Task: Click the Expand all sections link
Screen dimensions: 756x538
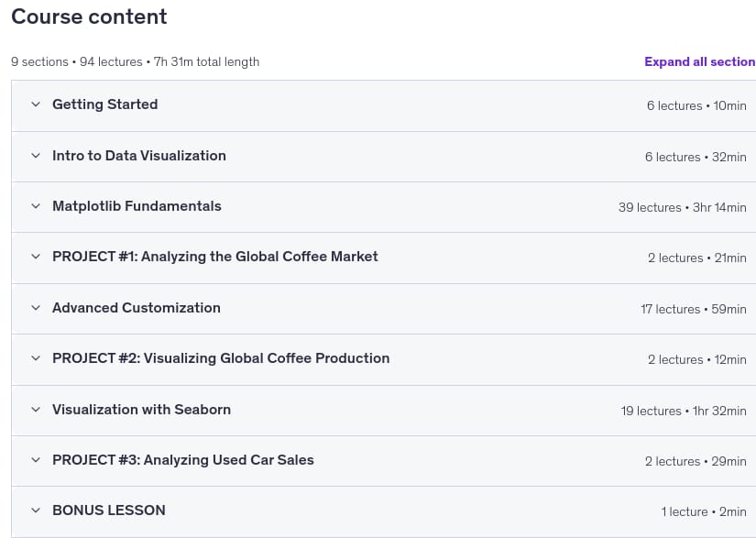Action: [x=700, y=61]
